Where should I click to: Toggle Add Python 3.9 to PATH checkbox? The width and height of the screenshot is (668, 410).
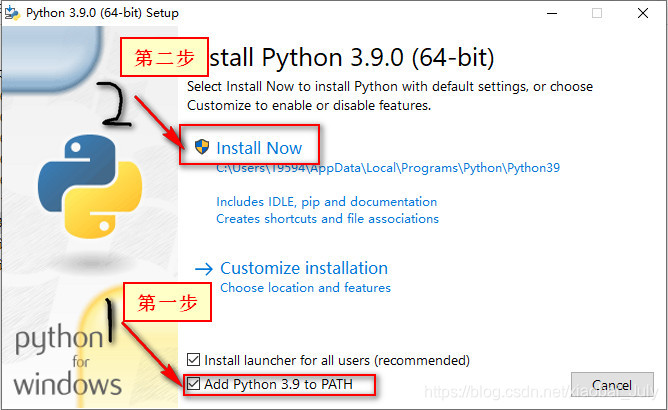pyautogui.click(x=193, y=384)
